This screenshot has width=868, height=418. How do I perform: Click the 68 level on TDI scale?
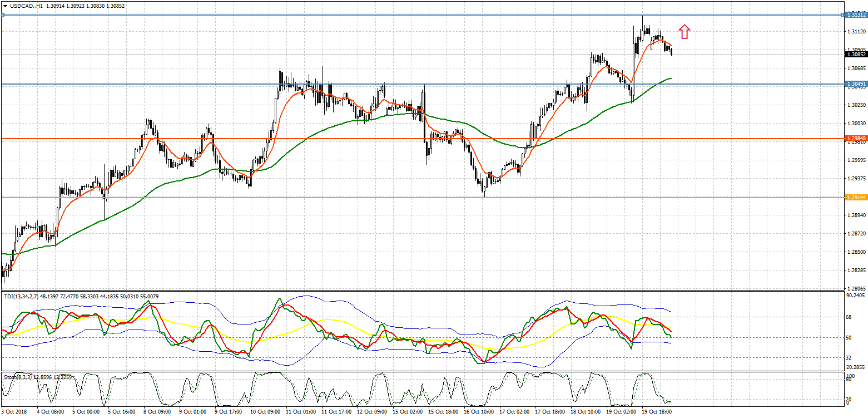pyautogui.click(x=849, y=317)
